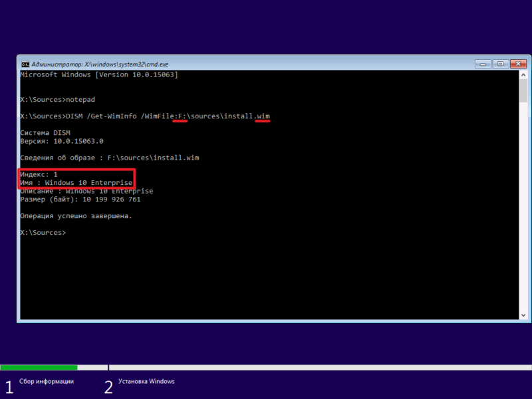The image size is (532, 399).
Task: Close the Администратор cmd.exe window
Action: click(518, 64)
